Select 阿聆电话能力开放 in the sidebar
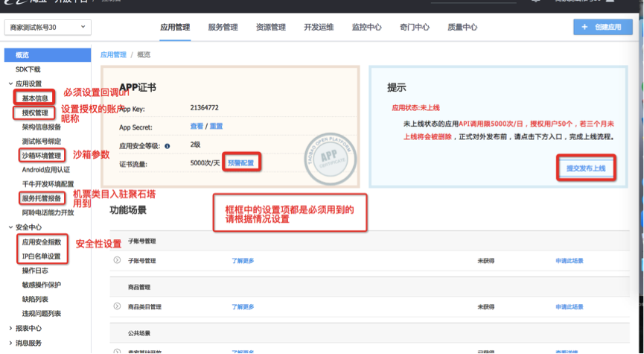The width and height of the screenshot is (644, 354). pyautogui.click(x=48, y=212)
